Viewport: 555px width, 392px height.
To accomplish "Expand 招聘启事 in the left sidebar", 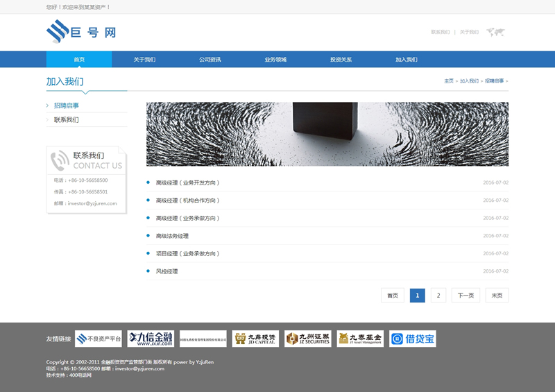I will [x=67, y=105].
